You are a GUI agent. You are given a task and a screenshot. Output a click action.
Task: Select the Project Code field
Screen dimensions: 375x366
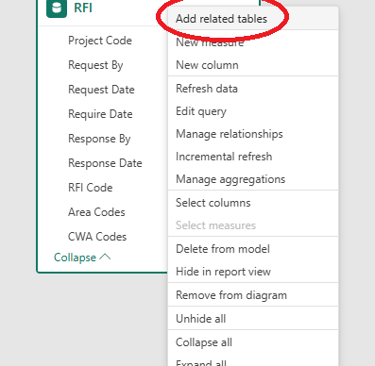100,41
